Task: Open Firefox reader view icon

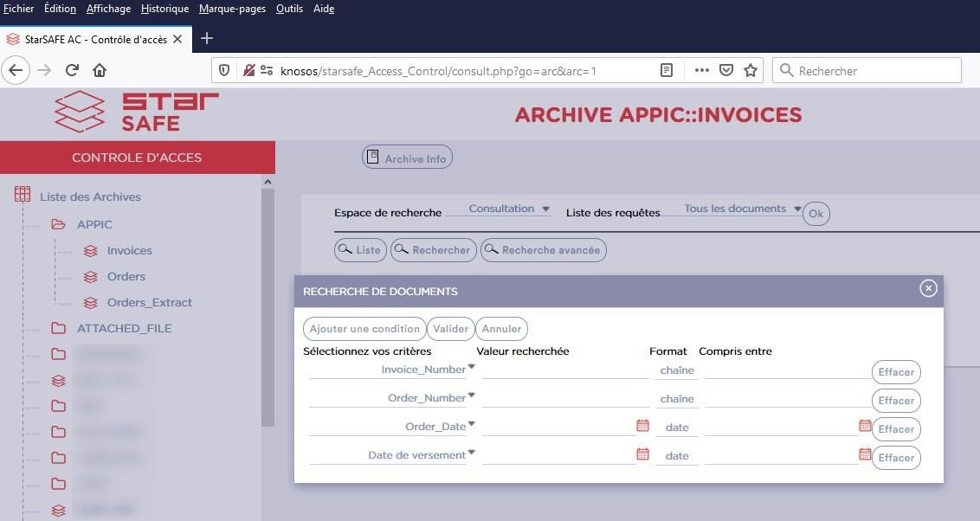Action: point(666,71)
